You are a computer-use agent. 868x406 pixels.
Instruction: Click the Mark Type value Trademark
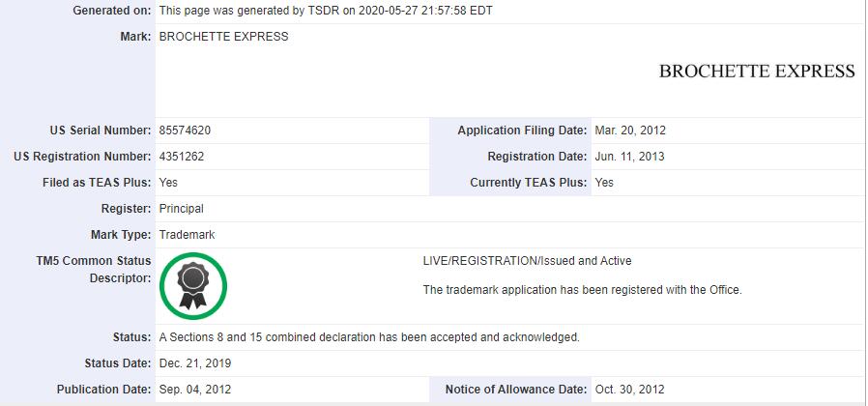[188, 235]
